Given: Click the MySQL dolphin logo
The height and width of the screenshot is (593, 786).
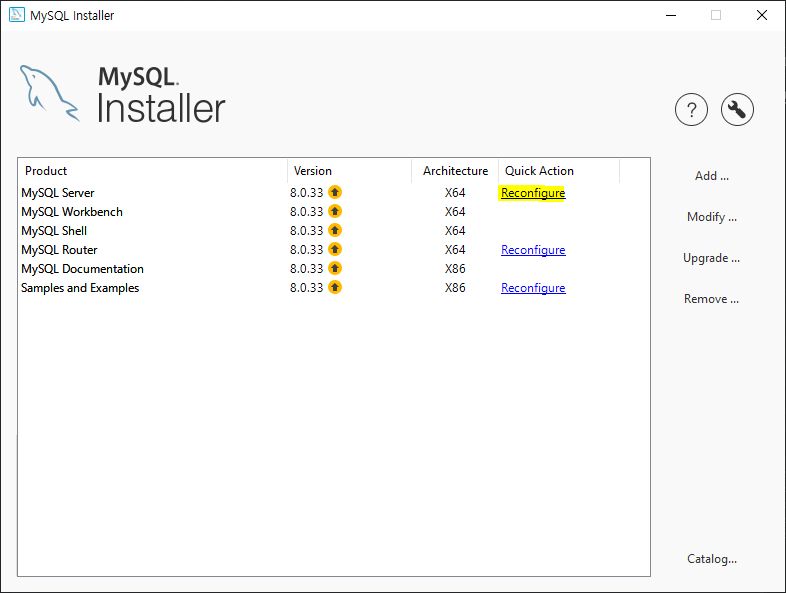Looking at the screenshot, I should click(x=50, y=93).
